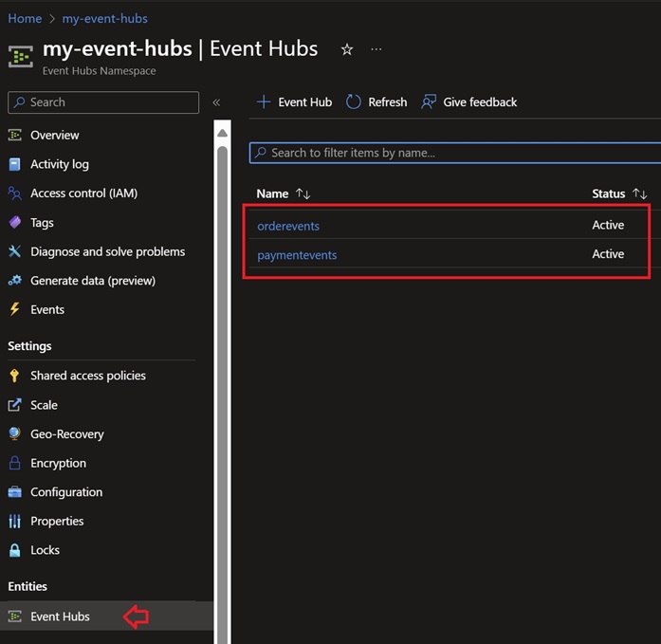Click the Name column header
Viewport: 661px width, 644px height.
pyautogui.click(x=272, y=193)
